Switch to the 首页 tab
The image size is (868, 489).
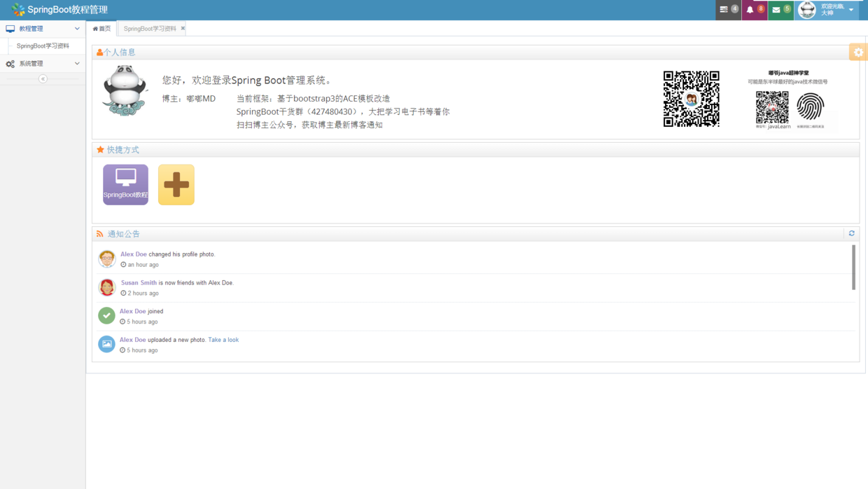101,29
